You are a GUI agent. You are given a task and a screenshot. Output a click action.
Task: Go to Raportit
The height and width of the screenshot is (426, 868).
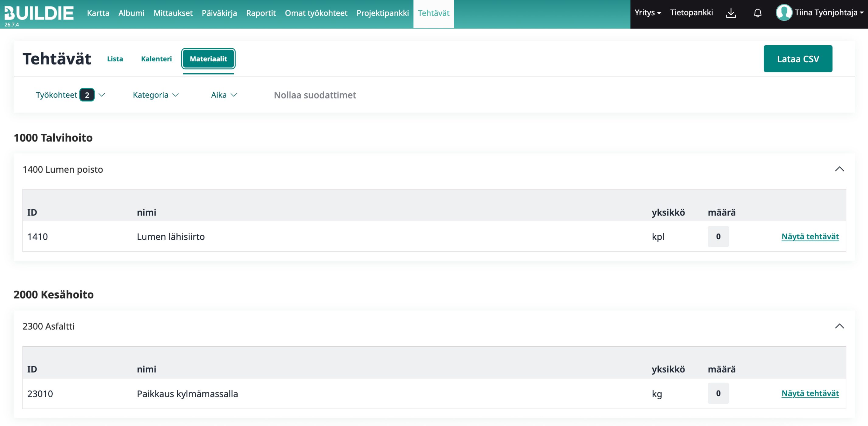(x=261, y=13)
